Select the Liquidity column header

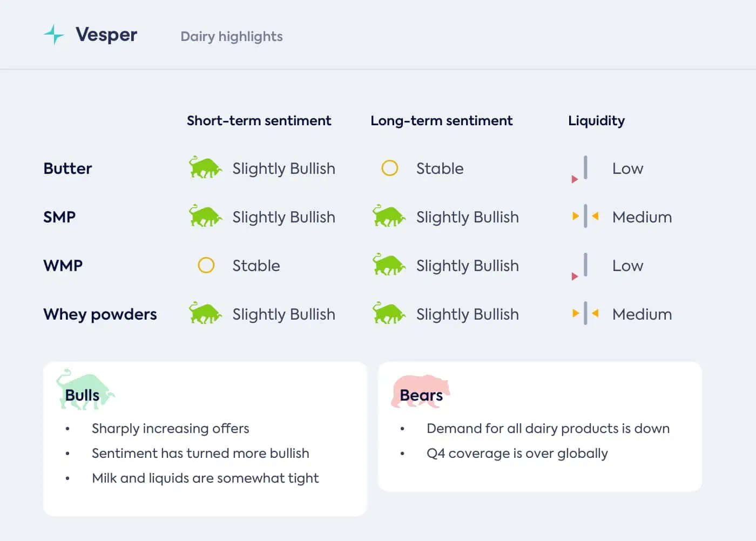(x=596, y=121)
